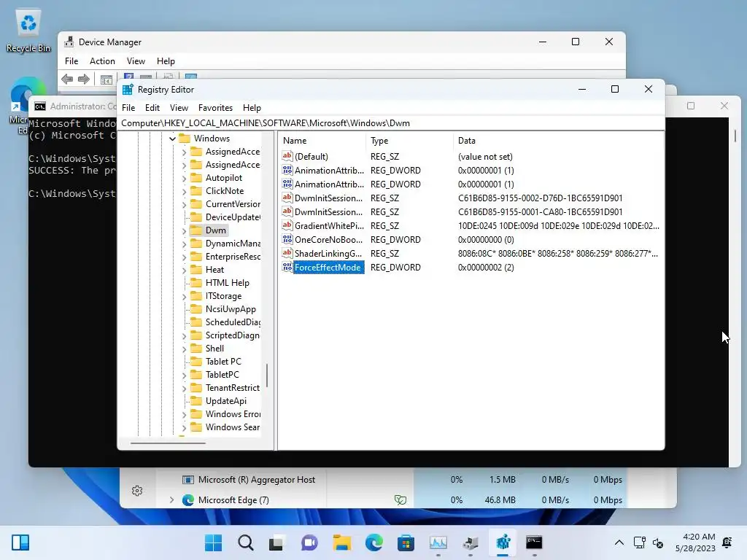Switch to Device Manager taskbar icon
This screenshot has height=560, width=747.
471,542
